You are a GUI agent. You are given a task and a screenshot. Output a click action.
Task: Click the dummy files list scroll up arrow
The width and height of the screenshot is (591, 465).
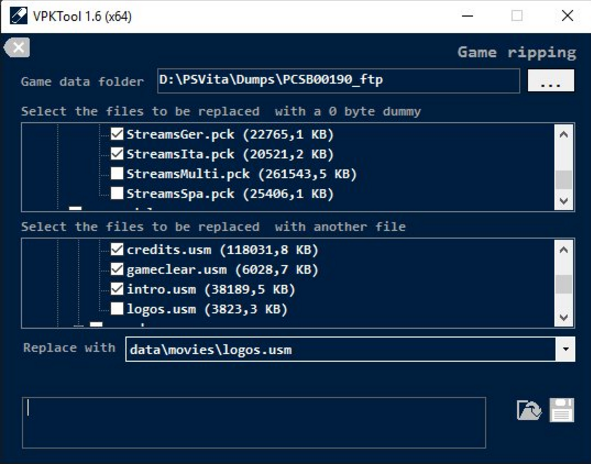(x=564, y=135)
